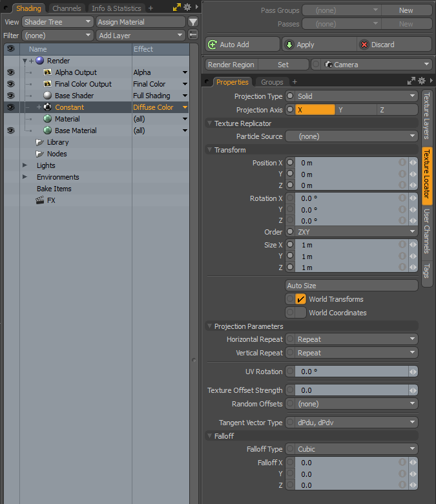Click the gear icon in Shading panel header
Screen dimensions: 436x504
[x=187, y=8]
